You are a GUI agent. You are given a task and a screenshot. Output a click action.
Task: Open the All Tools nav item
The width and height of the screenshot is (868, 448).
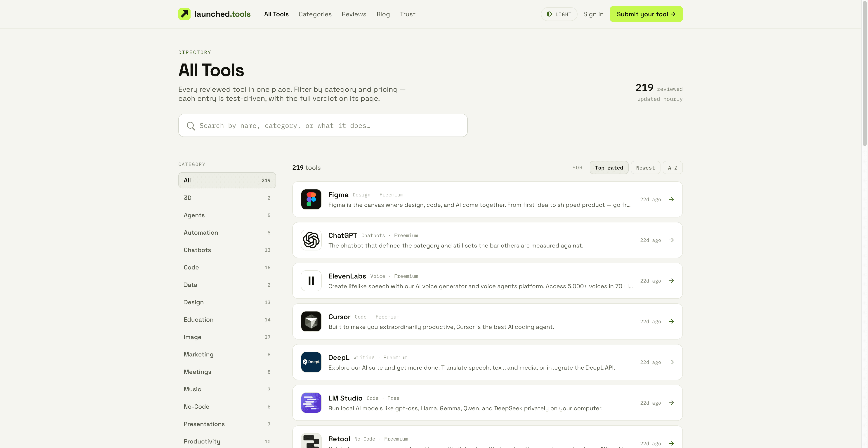point(276,14)
